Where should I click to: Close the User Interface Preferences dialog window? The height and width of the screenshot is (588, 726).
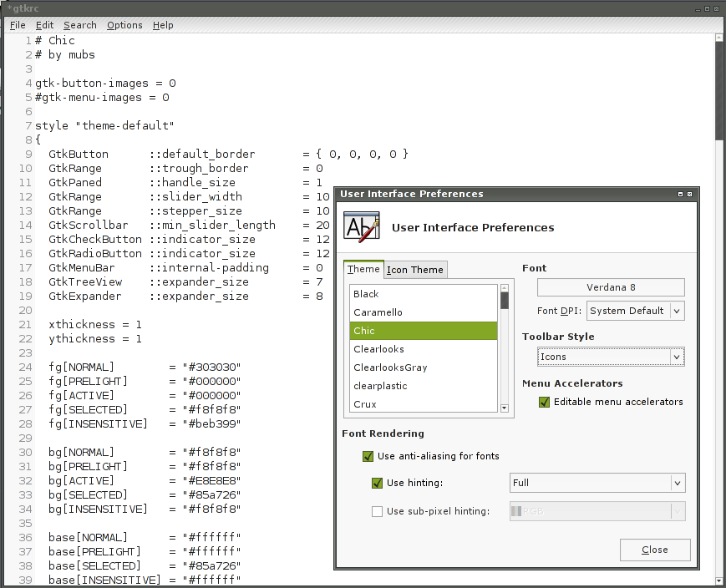(x=689, y=194)
